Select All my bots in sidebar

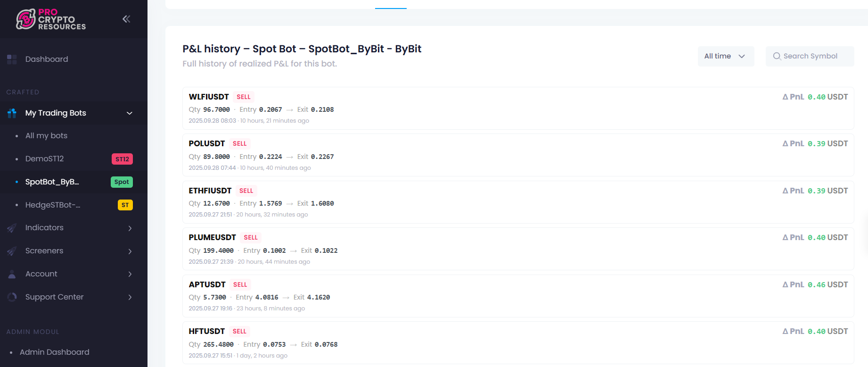pyautogui.click(x=46, y=136)
